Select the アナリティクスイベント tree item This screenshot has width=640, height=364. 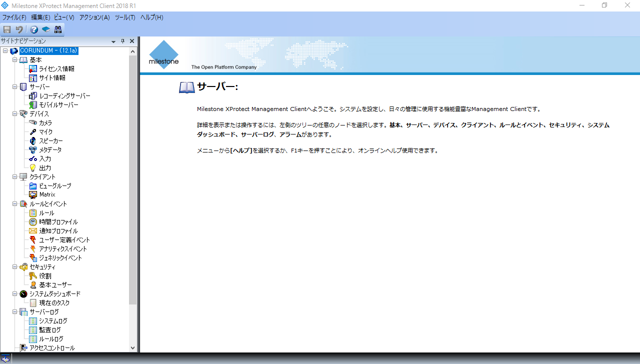click(63, 249)
